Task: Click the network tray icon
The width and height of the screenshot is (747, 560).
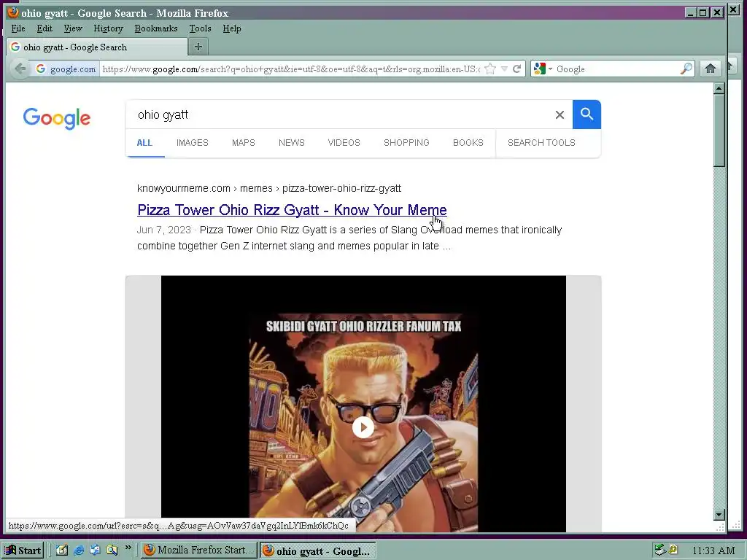Action: pyautogui.click(x=659, y=550)
